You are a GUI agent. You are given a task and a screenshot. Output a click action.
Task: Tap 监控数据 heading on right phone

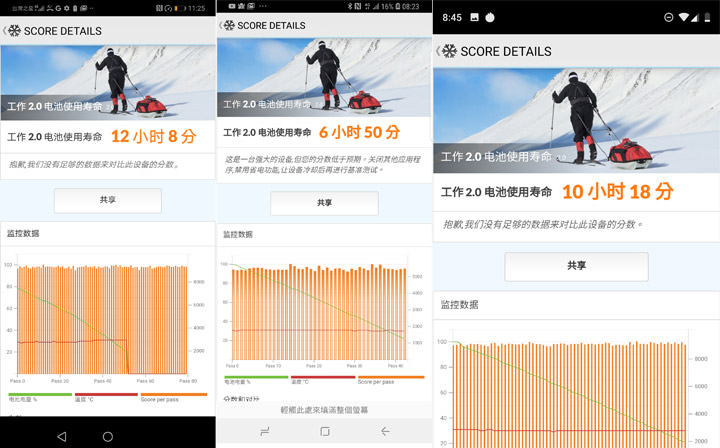coord(460,305)
